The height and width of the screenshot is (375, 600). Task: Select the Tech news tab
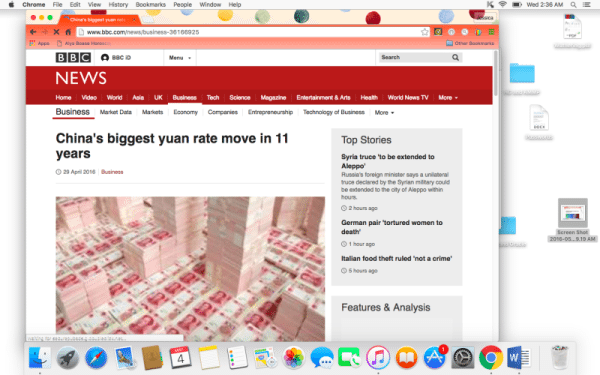tap(213, 98)
